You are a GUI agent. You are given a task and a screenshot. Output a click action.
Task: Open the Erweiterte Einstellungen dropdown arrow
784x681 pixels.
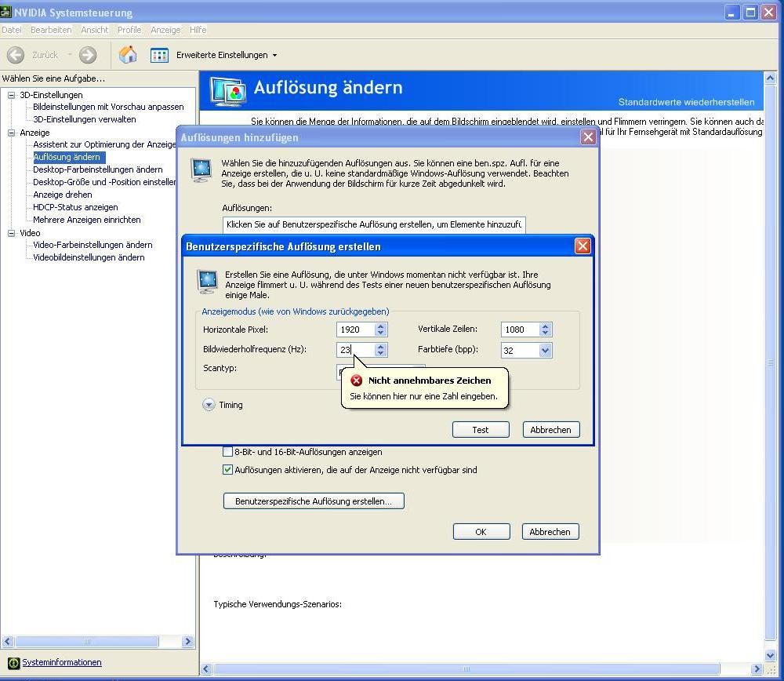(274, 56)
